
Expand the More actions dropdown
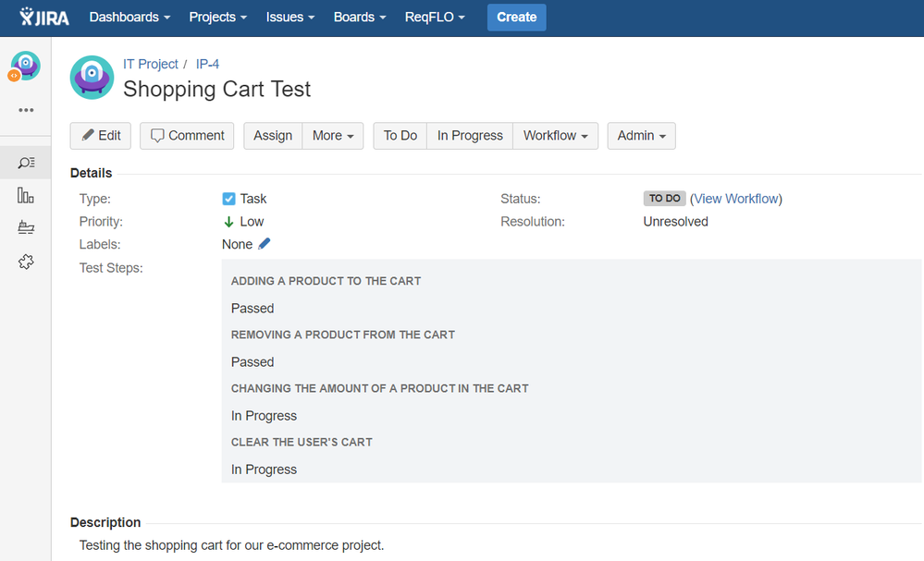(x=333, y=136)
